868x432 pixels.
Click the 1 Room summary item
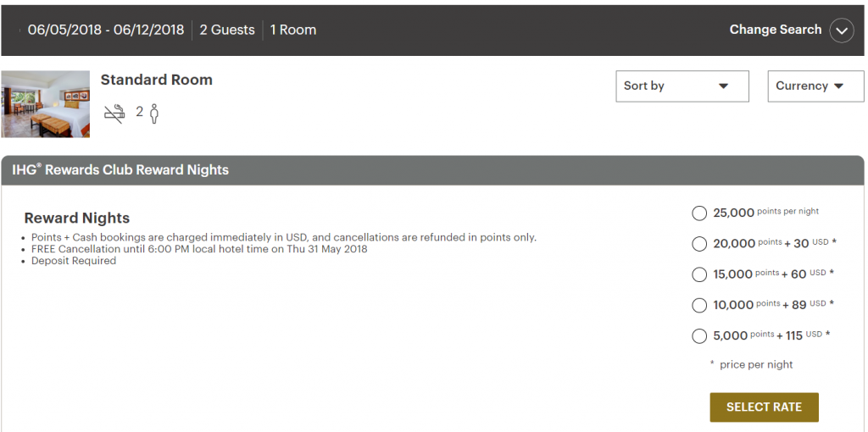tap(292, 30)
